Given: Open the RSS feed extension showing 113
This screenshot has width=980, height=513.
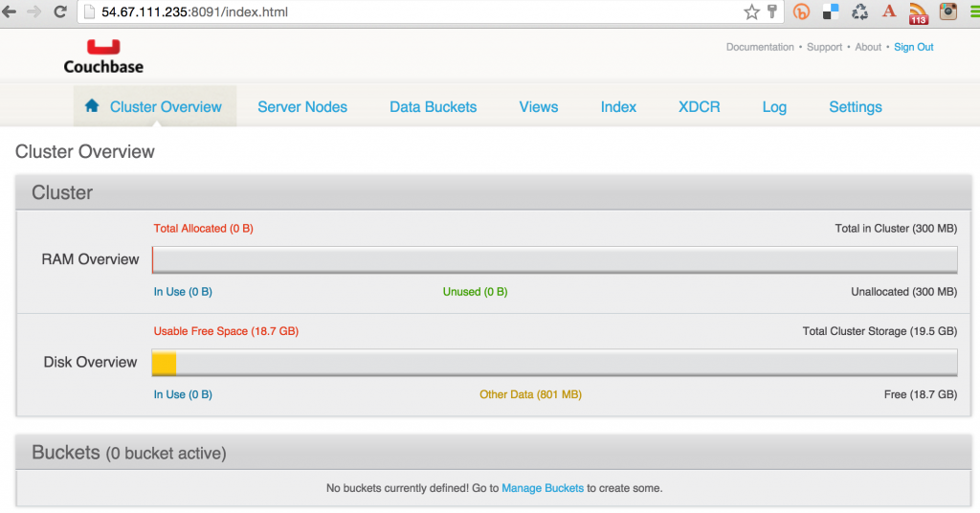Looking at the screenshot, I should pos(918,13).
